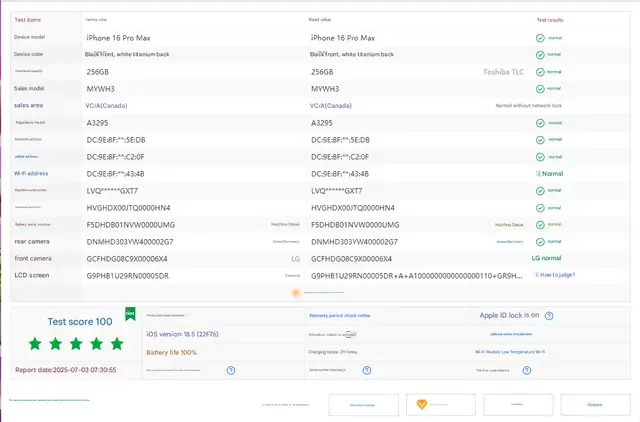Click the read value LVQ******GXT7

point(337,191)
